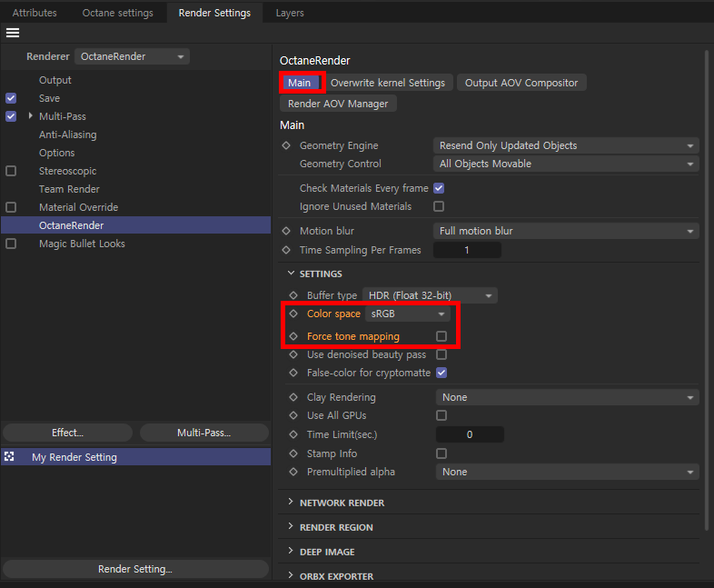This screenshot has height=588, width=714.
Task: Uncheck False-color for cryptomatte
Action: click(x=441, y=373)
